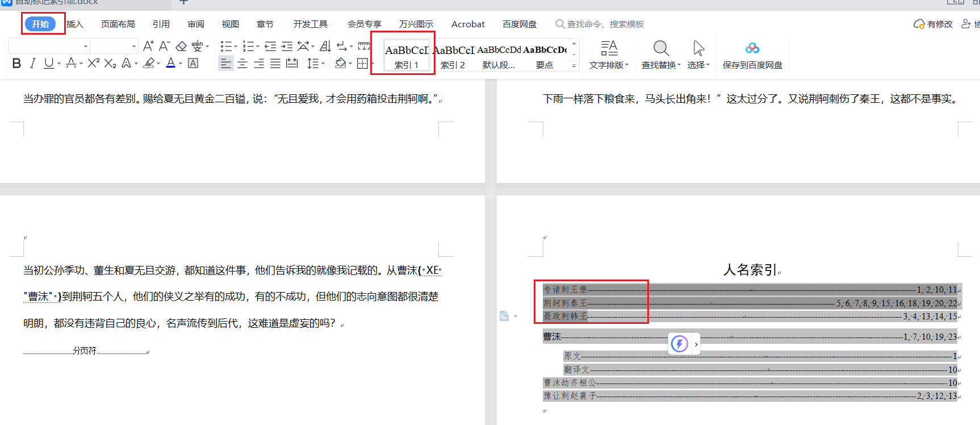Toggle left alignment button

tap(225, 63)
